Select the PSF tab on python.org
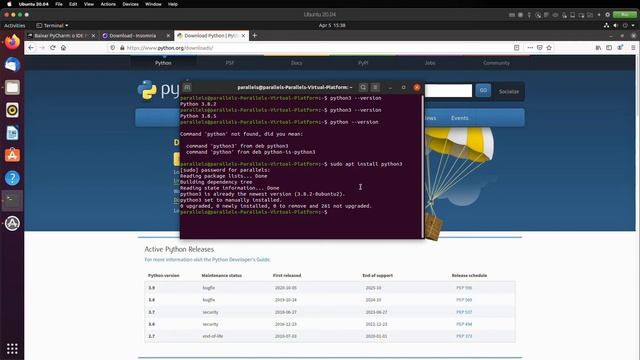Screen dimensions: 640x360 pos(230,63)
